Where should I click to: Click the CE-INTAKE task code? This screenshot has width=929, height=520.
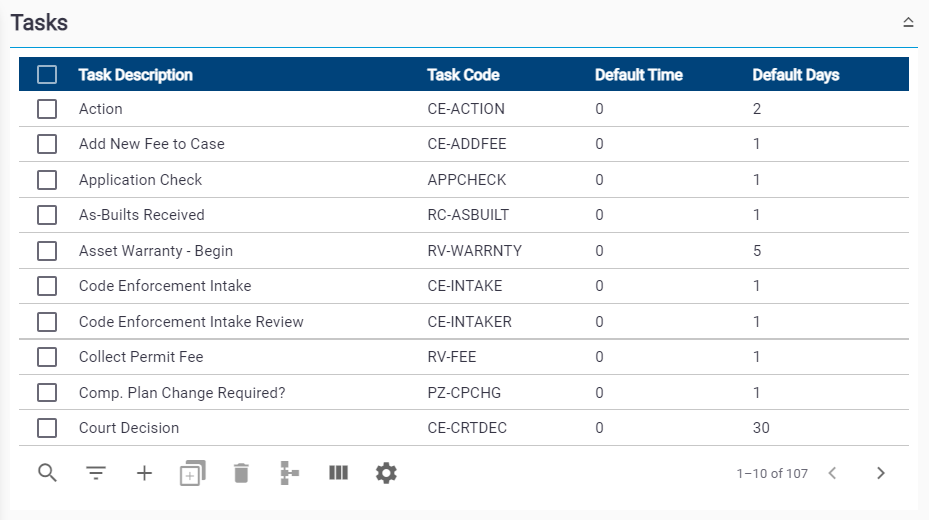coord(465,286)
